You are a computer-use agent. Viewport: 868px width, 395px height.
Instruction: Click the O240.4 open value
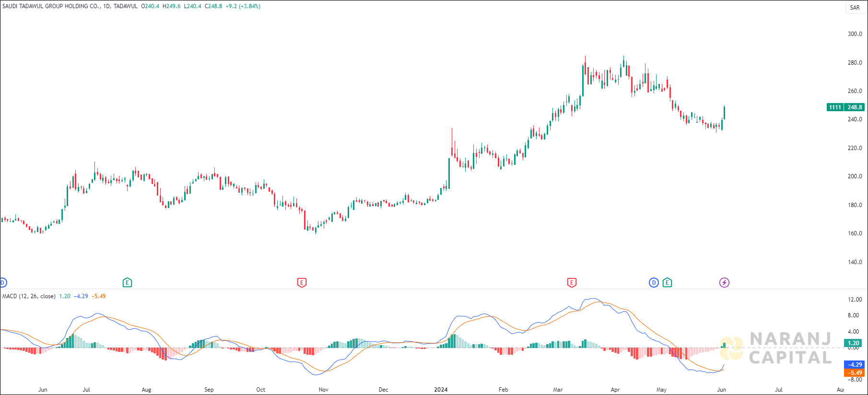150,6
